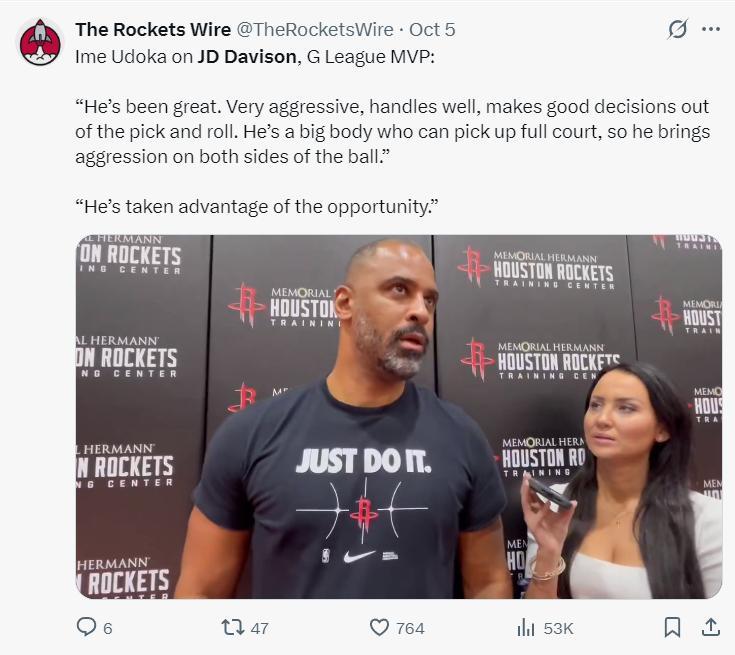Click the line "He's taken advantage of the opportunity"
Image resolution: width=735 pixels, height=655 pixels.
(x=257, y=207)
